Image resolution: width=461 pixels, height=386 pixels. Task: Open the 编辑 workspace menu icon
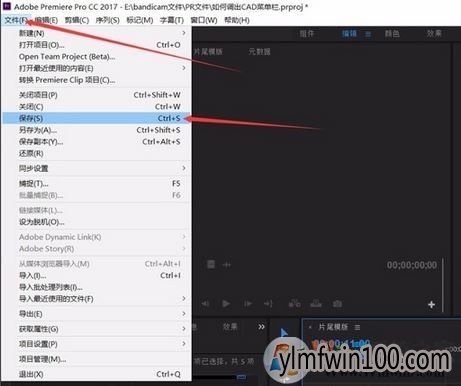(x=368, y=34)
